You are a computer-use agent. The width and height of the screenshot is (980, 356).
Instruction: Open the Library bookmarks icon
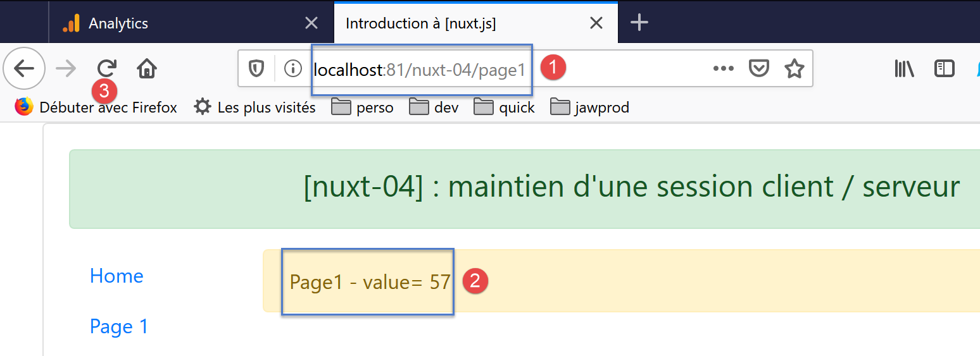tap(904, 68)
